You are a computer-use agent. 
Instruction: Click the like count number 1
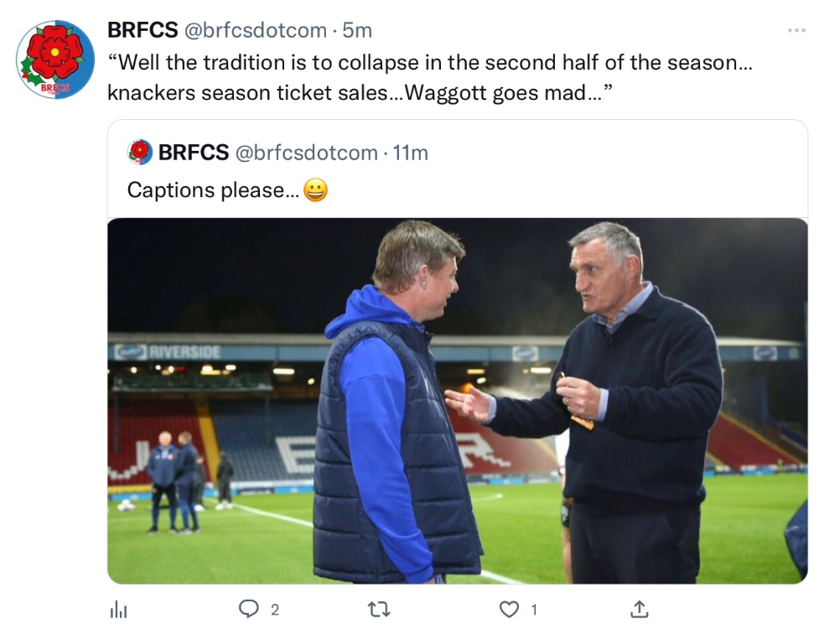point(534,610)
